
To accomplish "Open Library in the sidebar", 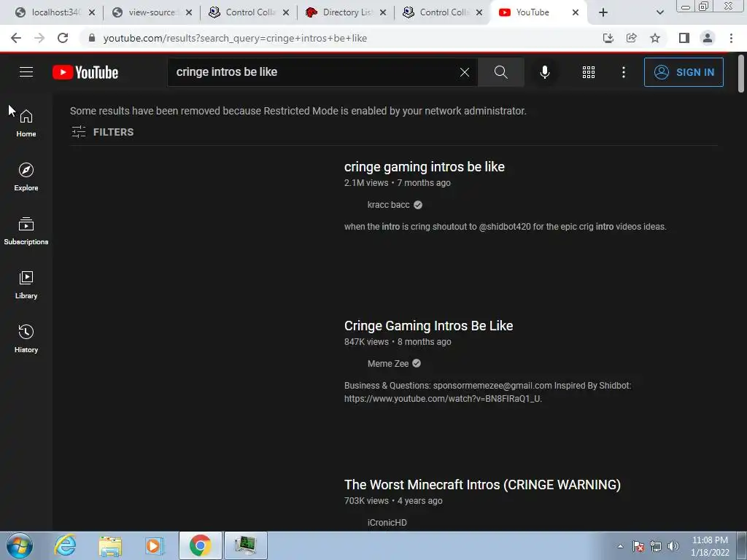I will coord(26,285).
